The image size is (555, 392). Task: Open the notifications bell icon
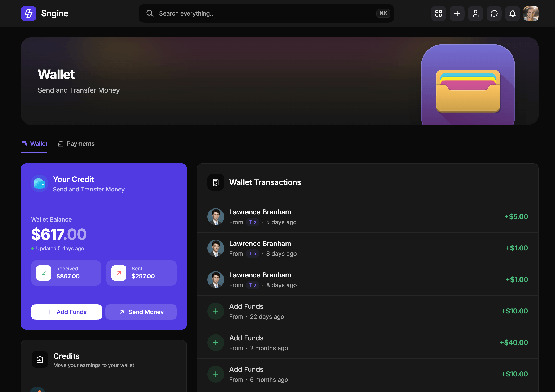pos(512,13)
